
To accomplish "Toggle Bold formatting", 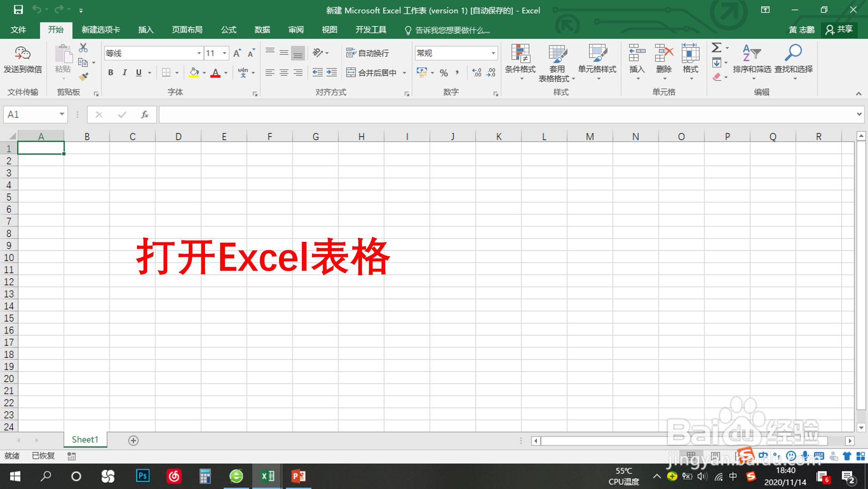I will (111, 72).
